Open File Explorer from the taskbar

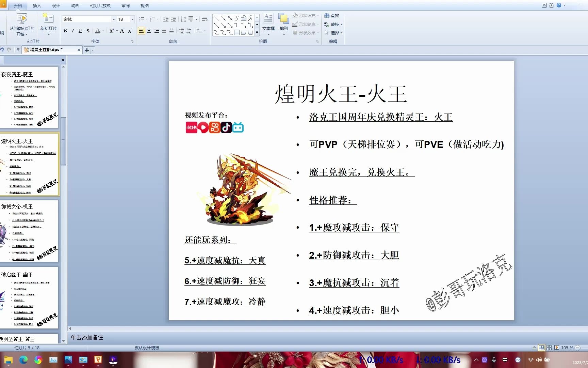pyautogui.click(x=9, y=360)
